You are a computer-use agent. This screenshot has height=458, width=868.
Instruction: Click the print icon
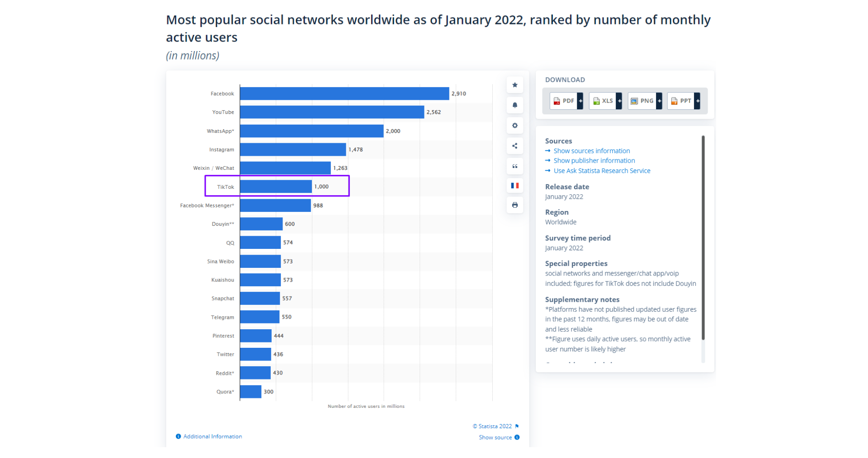(514, 205)
